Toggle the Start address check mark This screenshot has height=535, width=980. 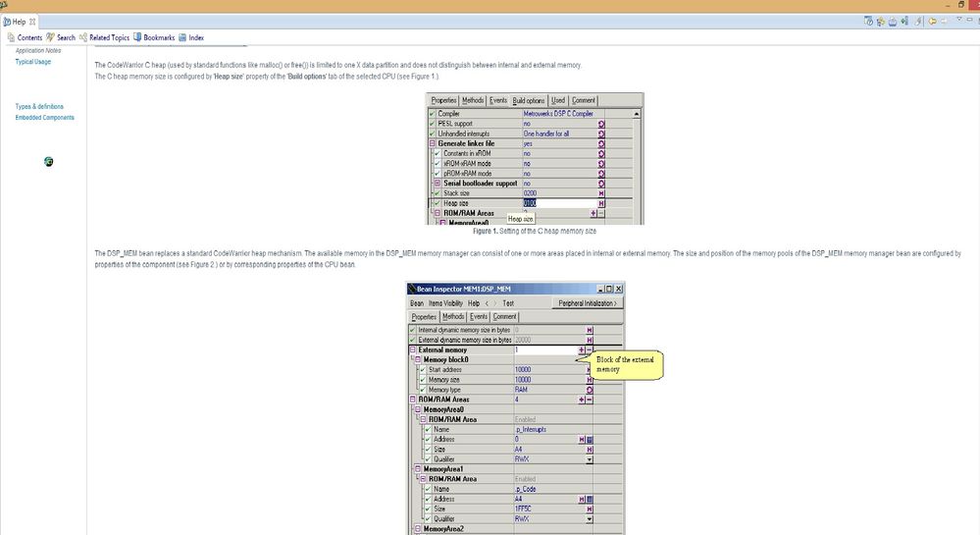(423, 370)
